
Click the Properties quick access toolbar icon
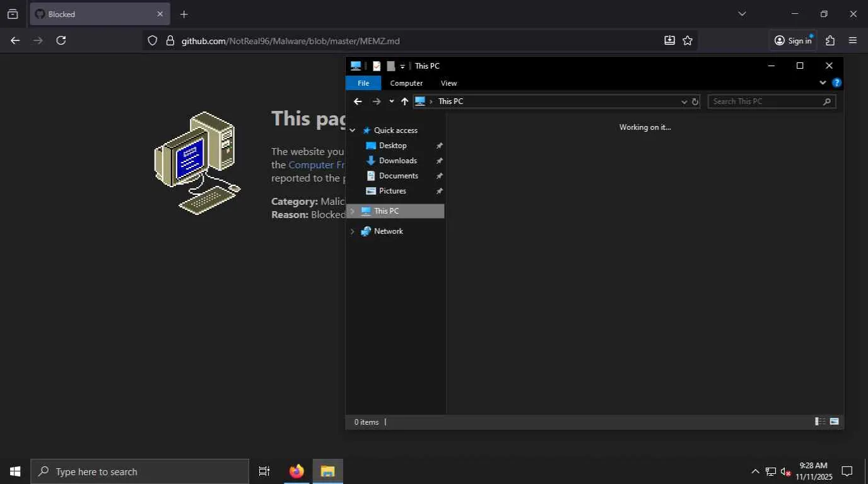(x=377, y=66)
